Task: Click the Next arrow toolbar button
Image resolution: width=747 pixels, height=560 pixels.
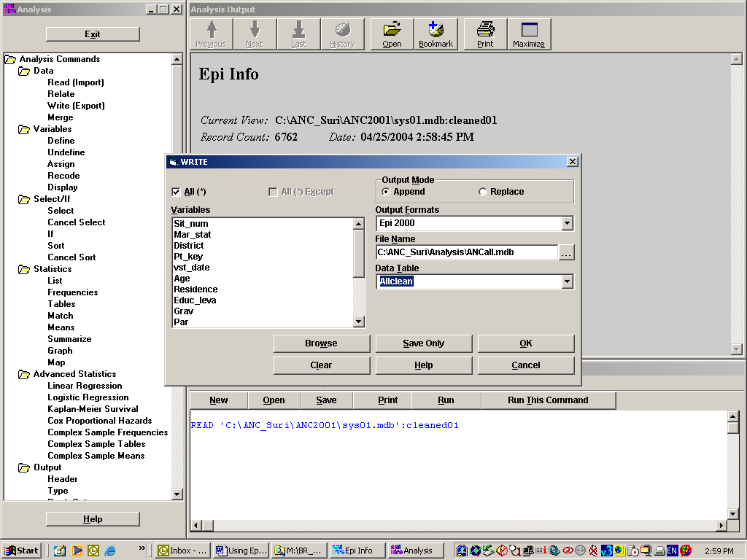Action: coord(255,34)
